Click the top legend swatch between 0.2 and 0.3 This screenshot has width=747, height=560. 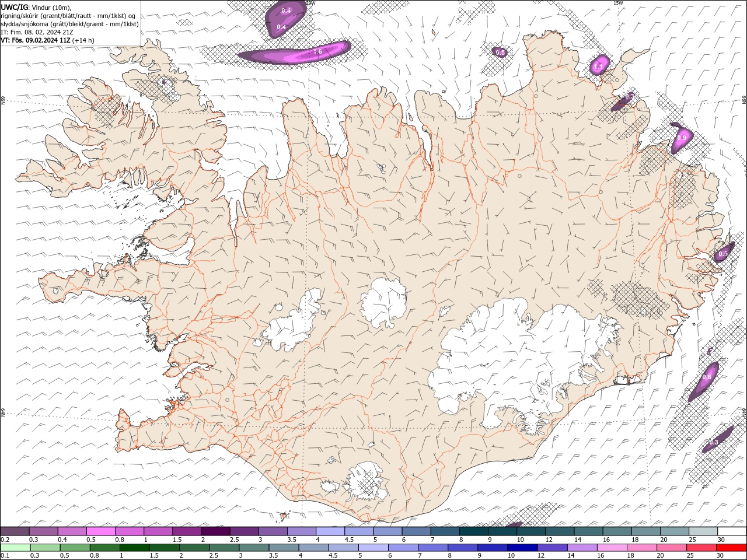pyautogui.click(x=15, y=531)
